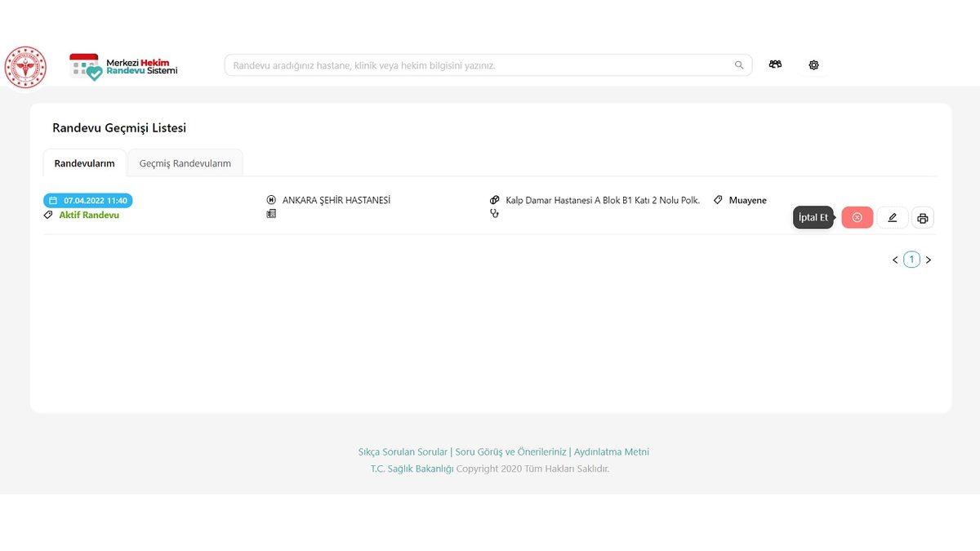Click the stethoscope icon in the appointment row
The width and height of the screenshot is (980, 551).
click(x=494, y=213)
